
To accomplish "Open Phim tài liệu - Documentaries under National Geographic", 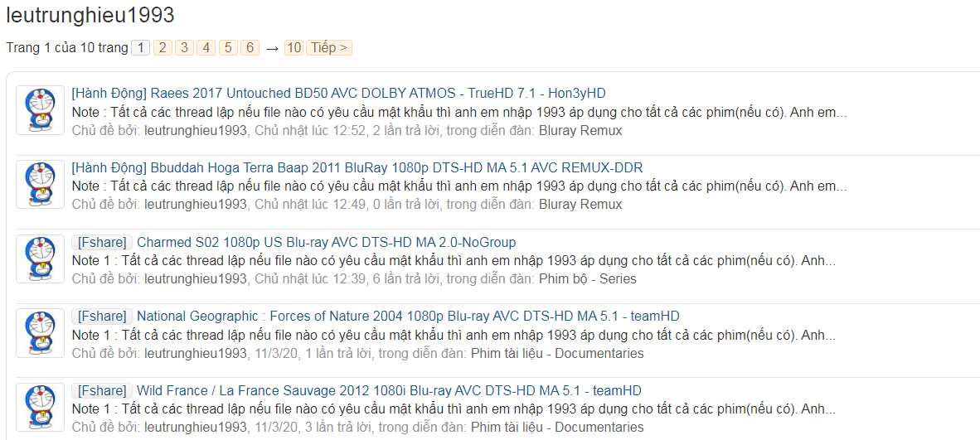I will click(557, 353).
